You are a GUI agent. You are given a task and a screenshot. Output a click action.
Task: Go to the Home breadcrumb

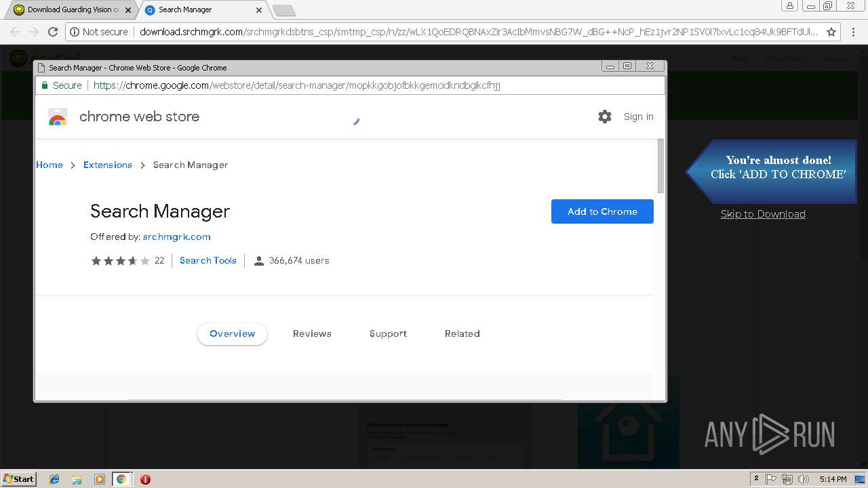tap(50, 165)
